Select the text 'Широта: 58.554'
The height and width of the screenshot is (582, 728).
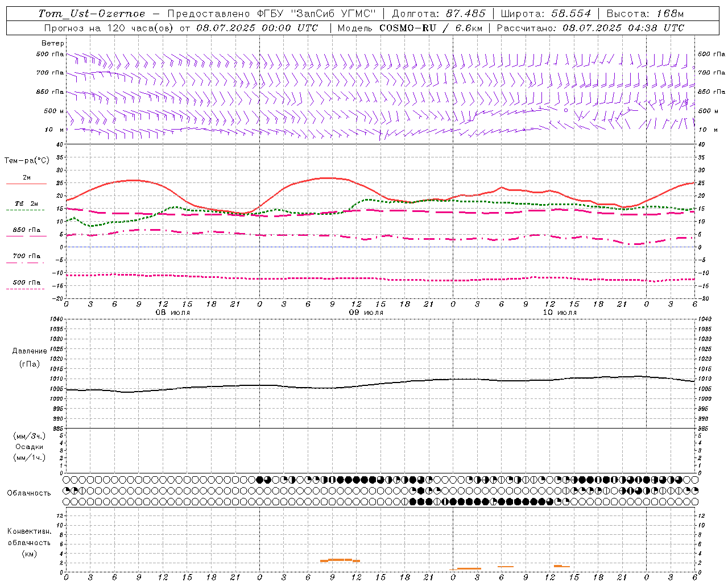pos(546,14)
